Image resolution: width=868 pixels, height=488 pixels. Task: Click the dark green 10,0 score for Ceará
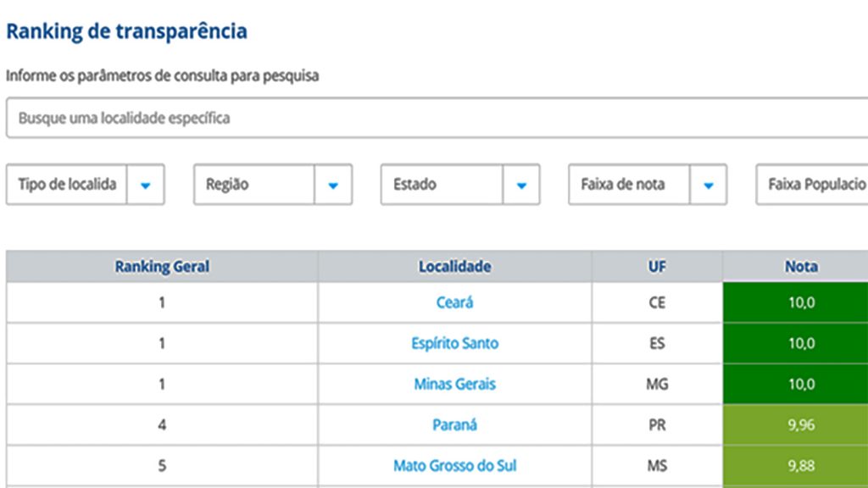click(x=800, y=302)
